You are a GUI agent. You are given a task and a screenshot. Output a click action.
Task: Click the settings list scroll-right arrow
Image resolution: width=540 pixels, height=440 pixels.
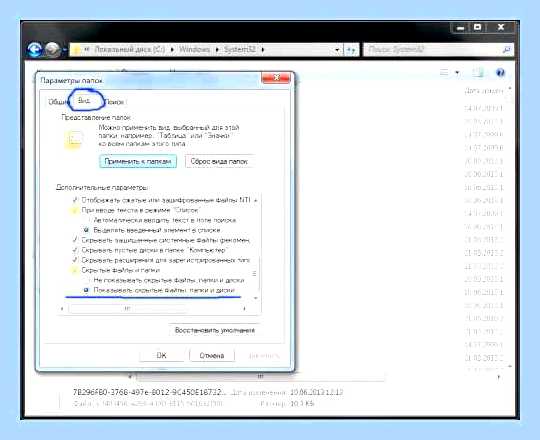coord(245,308)
